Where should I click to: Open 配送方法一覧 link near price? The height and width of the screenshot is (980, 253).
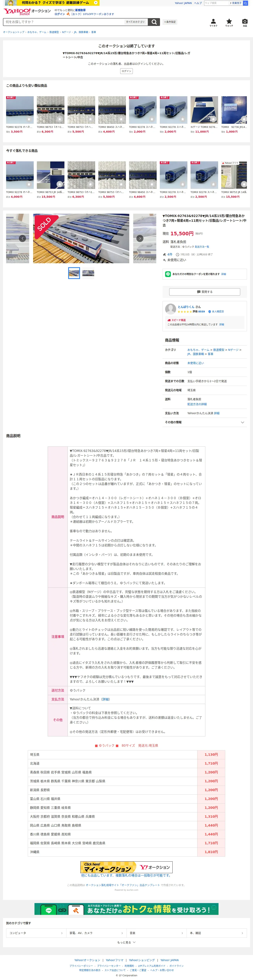pos(202,247)
